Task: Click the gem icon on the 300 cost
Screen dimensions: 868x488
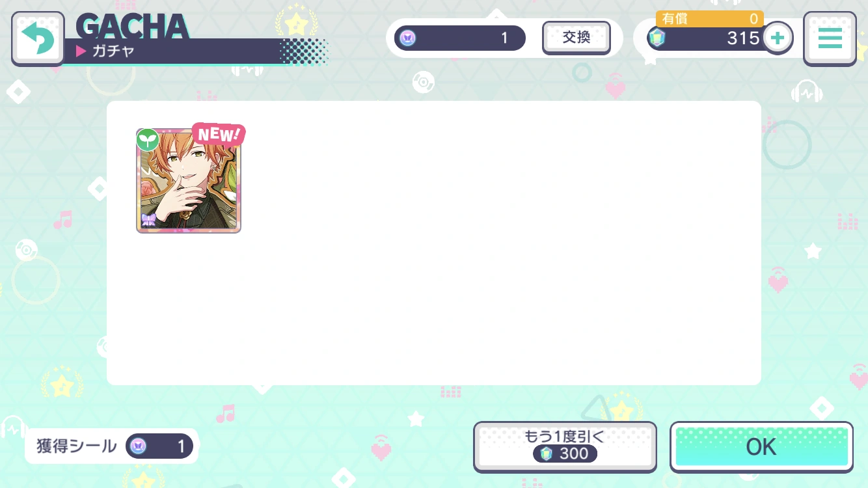Action: (546, 454)
